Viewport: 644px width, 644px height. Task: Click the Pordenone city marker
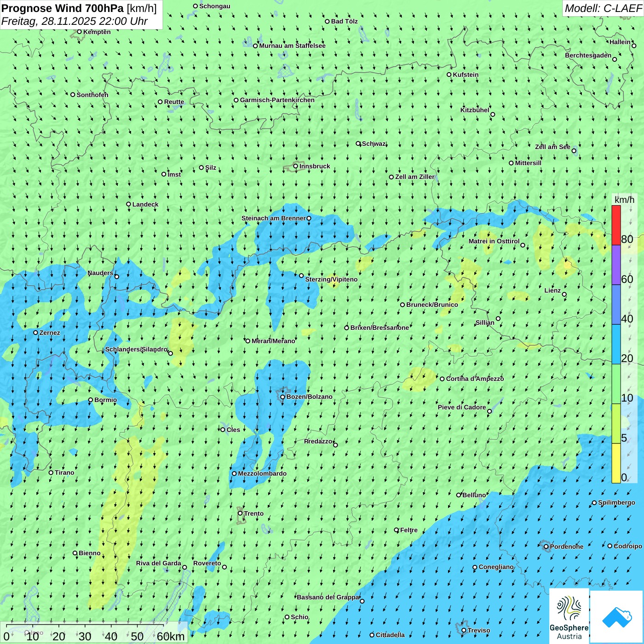pyautogui.click(x=546, y=546)
